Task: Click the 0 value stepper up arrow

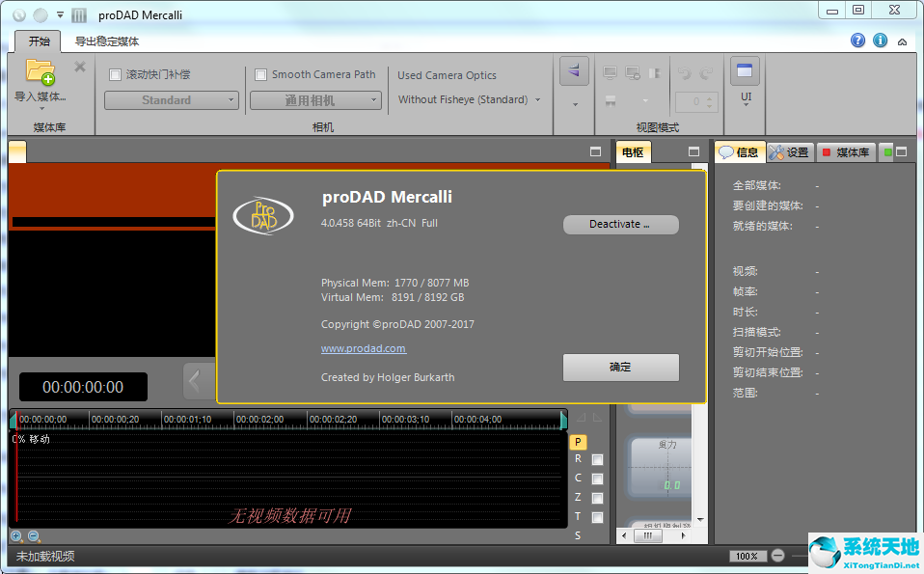Action: coord(709,97)
